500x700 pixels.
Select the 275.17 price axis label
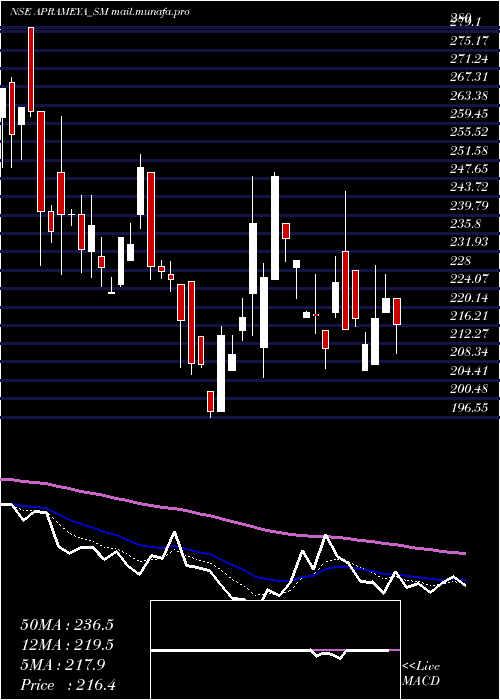click(x=470, y=41)
